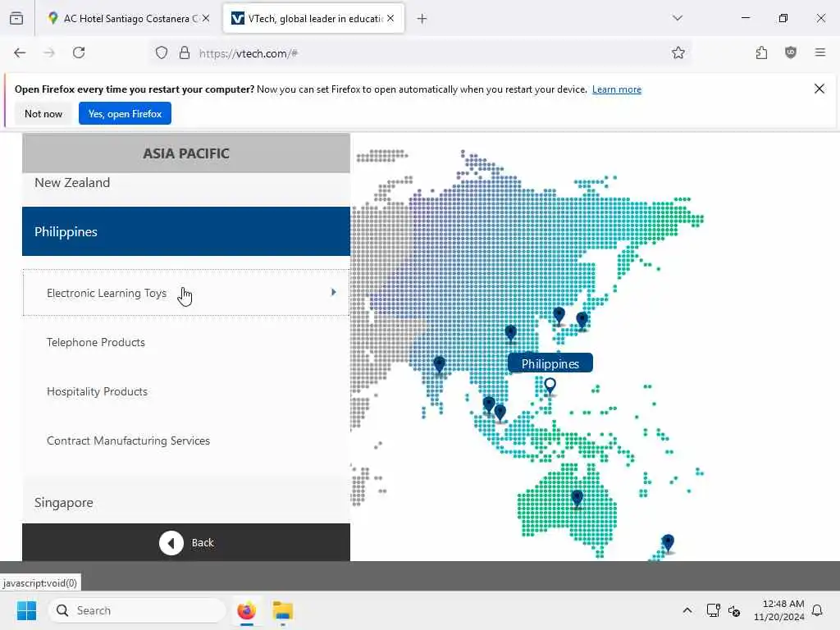
Task: Click the Back button below the list
Action: coord(186,543)
